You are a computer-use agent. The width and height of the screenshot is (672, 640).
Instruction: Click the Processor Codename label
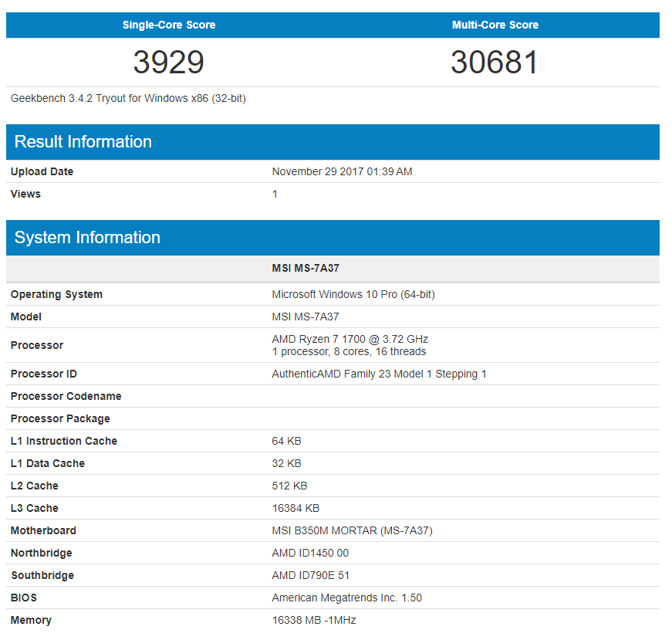tap(66, 396)
